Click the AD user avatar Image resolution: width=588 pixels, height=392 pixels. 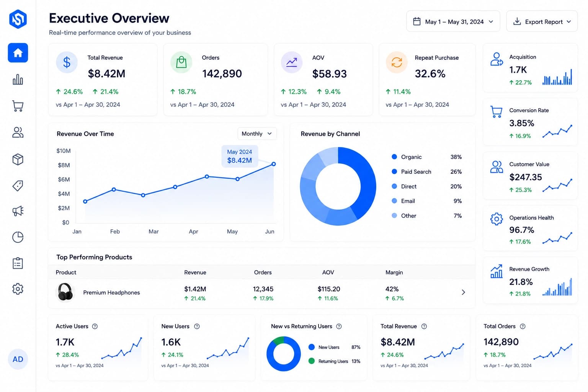pos(18,359)
